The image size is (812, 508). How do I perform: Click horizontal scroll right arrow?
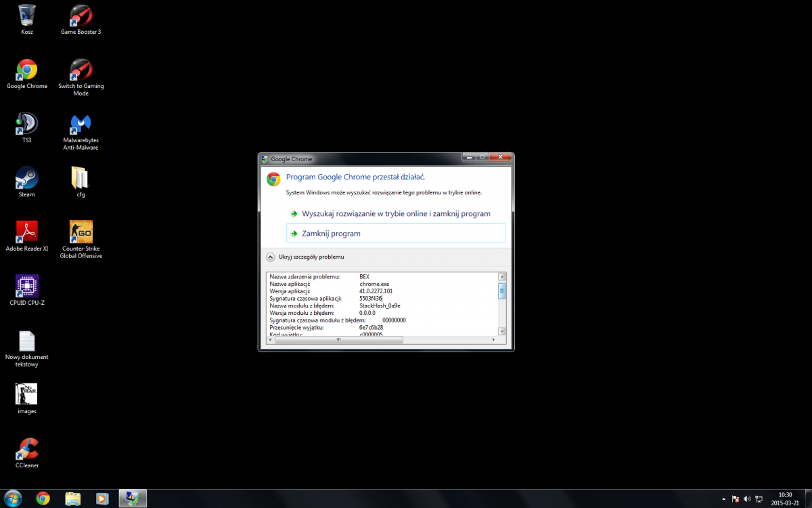pyautogui.click(x=493, y=340)
